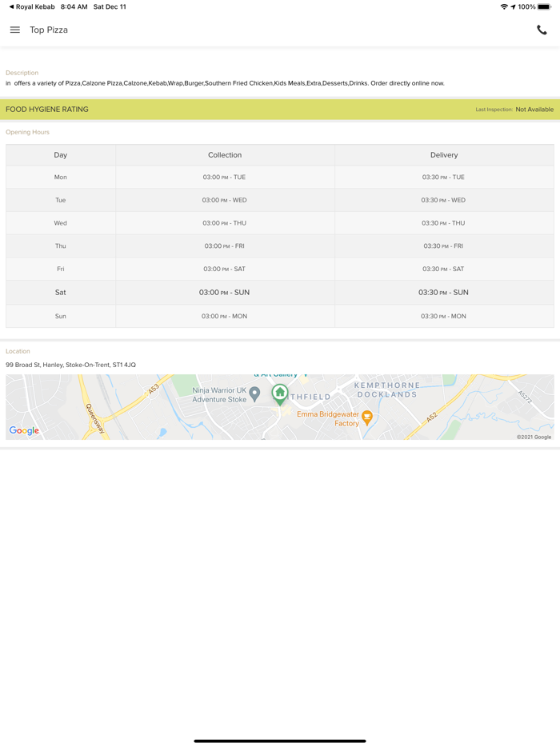Tap the Wi-Fi status icon

point(504,6)
